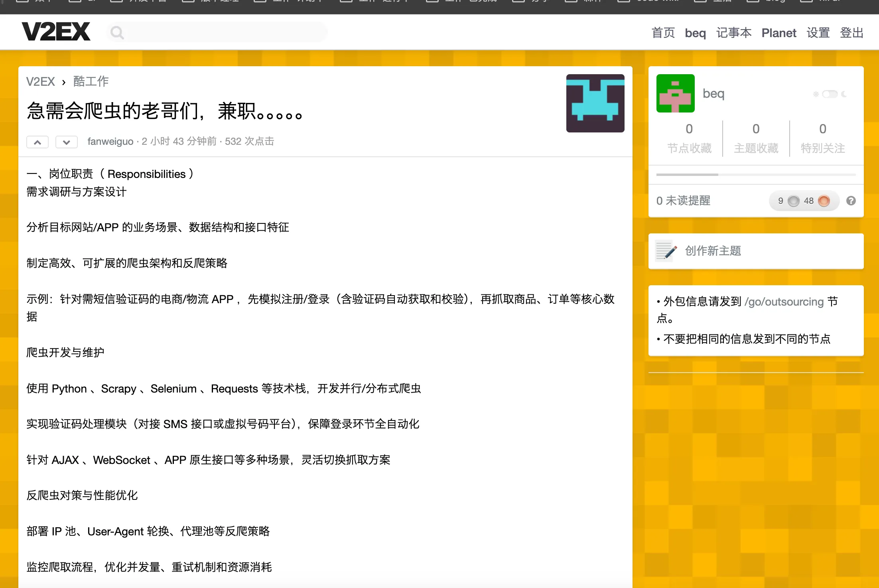
Task: Open author fanweiguo's profile link
Action: (x=110, y=141)
